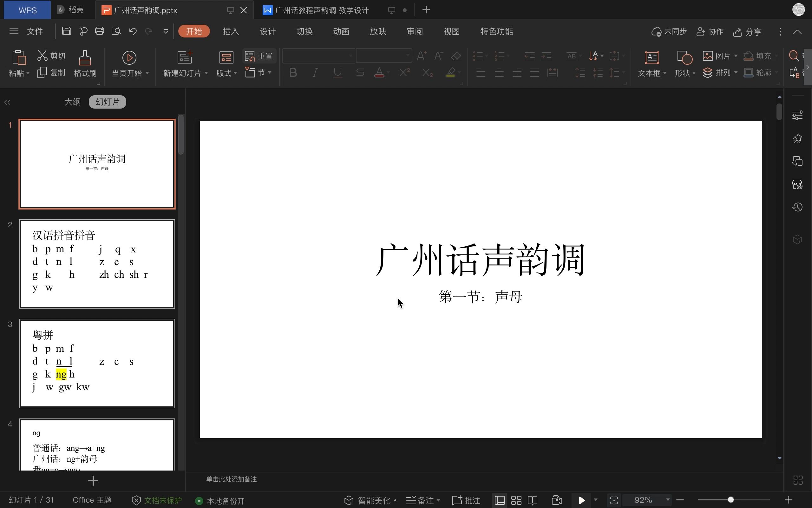Click zoom in plus button

click(x=789, y=500)
